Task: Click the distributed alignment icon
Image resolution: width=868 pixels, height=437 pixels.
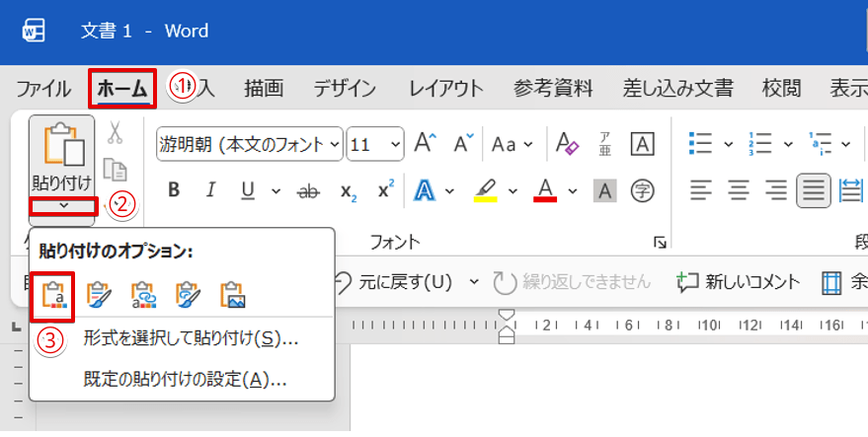Action: [x=851, y=190]
